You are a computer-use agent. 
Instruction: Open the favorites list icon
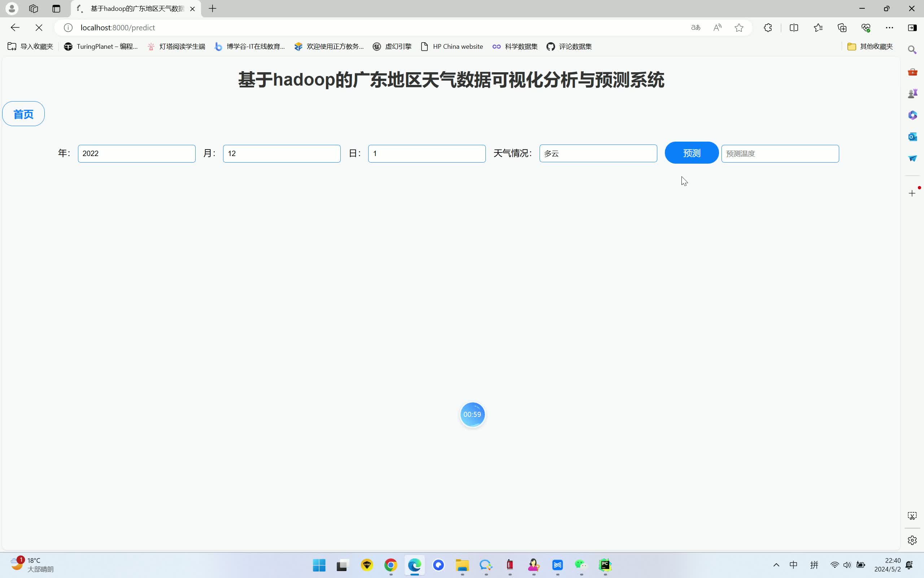818,27
